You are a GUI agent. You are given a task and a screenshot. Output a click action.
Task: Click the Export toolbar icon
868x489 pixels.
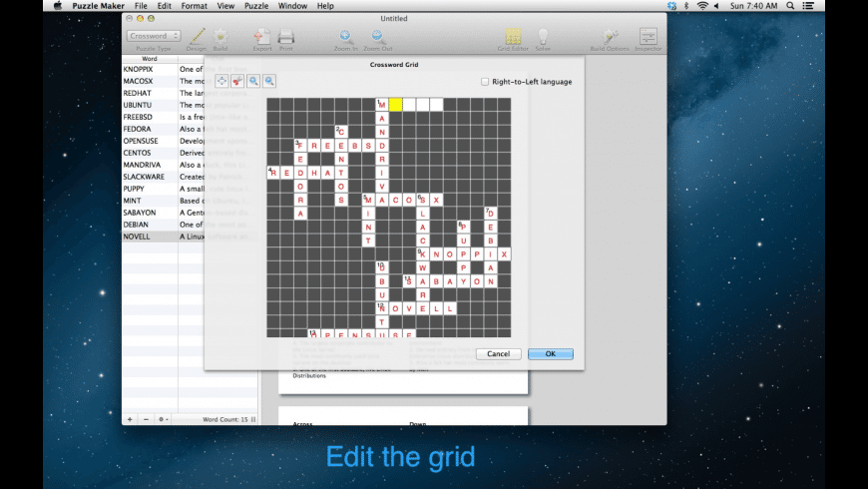pos(261,37)
